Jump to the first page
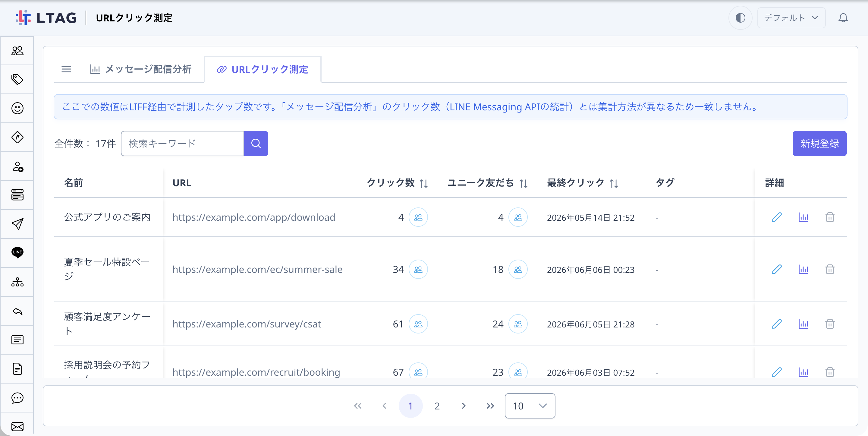The height and width of the screenshot is (436, 868). 358,406
